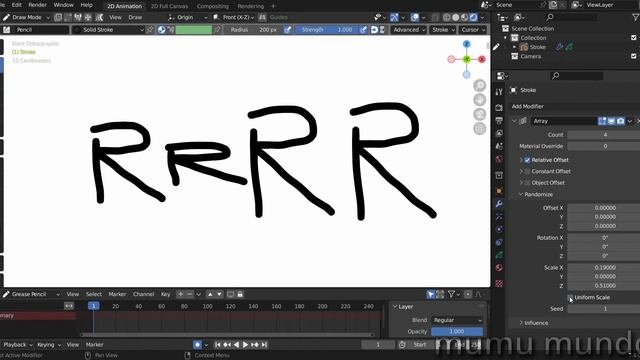Click the green brush color swatch
The image size is (640, 360).
click(194, 30)
